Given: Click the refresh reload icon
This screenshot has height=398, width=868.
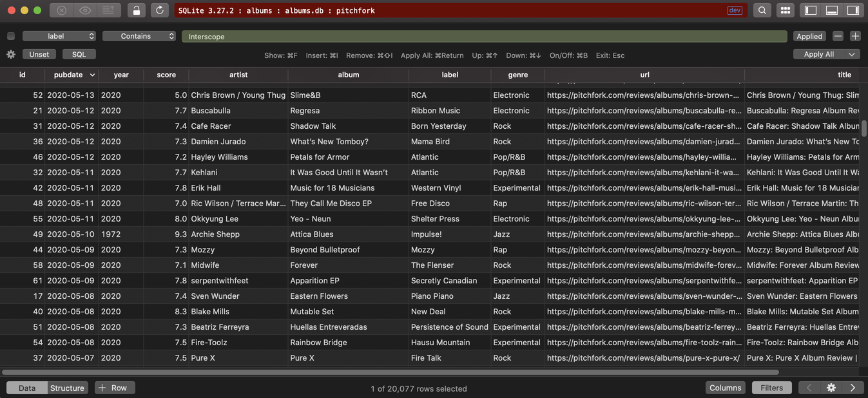Looking at the screenshot, I should pyautogui.click(x=160, y=10).
